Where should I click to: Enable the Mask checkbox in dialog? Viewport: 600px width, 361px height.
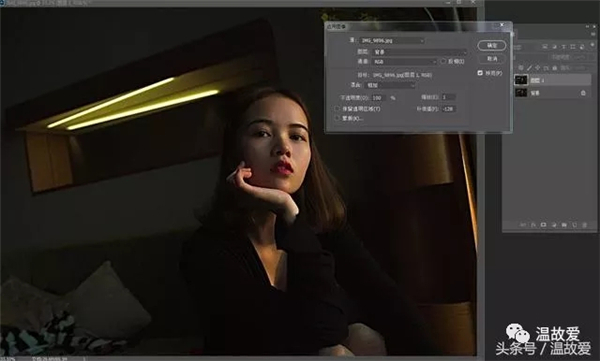click(337, 118)
